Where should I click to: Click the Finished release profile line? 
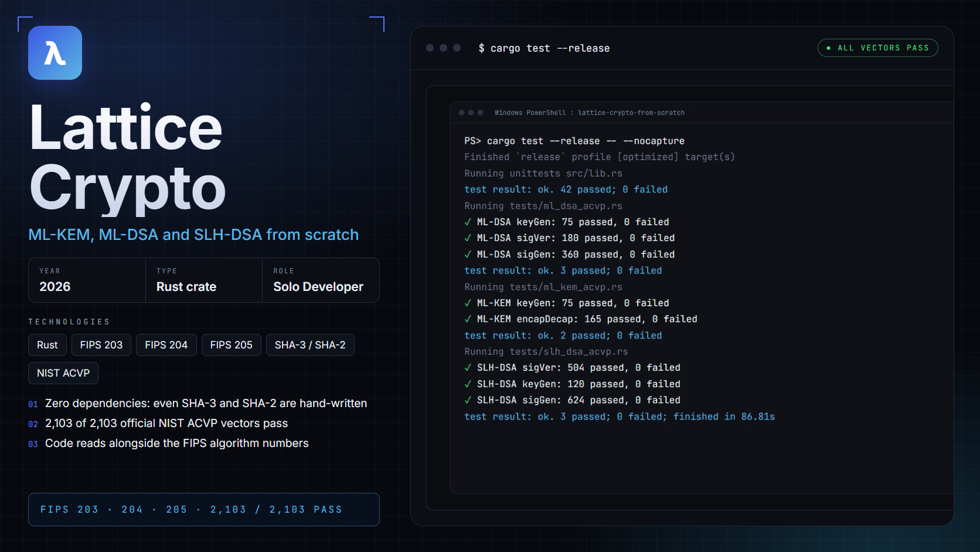(x=600, y=157)
